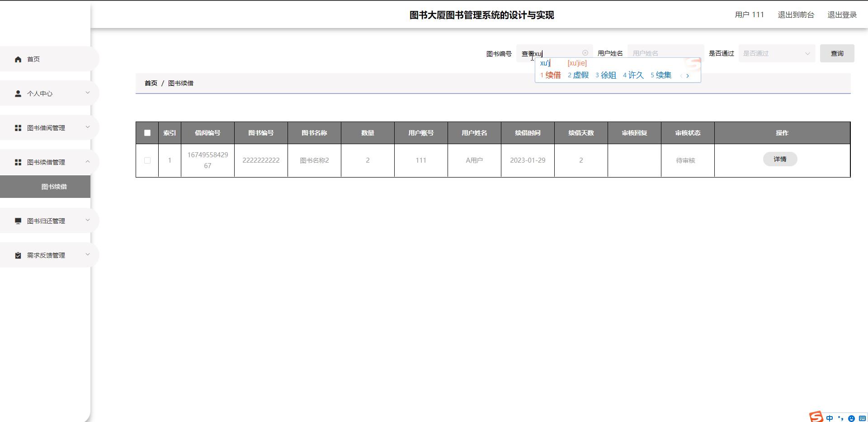868x422 pixels.
Task: Select the person icon for 个人中心
Action: pos(18,93)
